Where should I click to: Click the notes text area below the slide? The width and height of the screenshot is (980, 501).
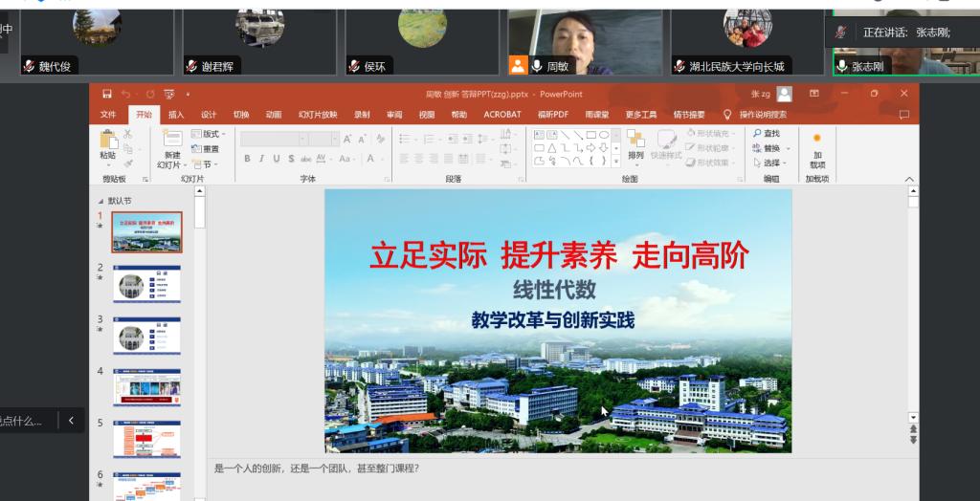click(555, 468)
